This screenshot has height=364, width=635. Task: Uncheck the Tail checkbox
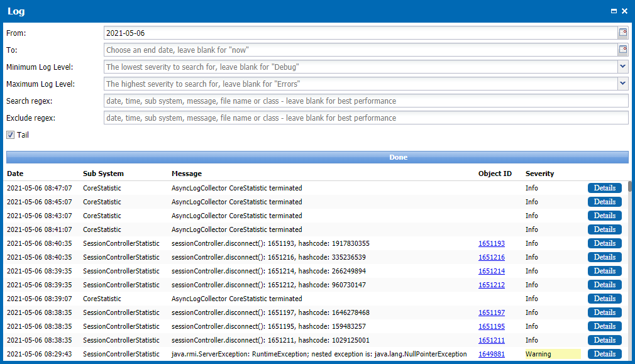pos(10,135)
